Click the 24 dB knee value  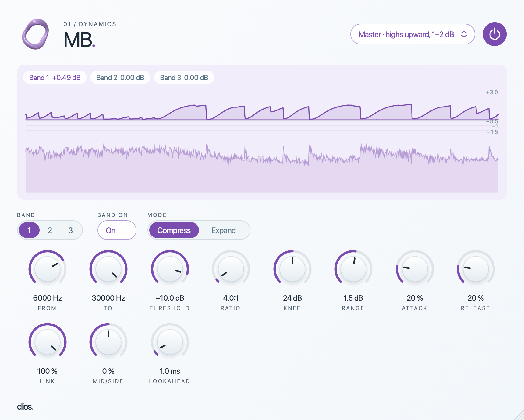[292, 298]
